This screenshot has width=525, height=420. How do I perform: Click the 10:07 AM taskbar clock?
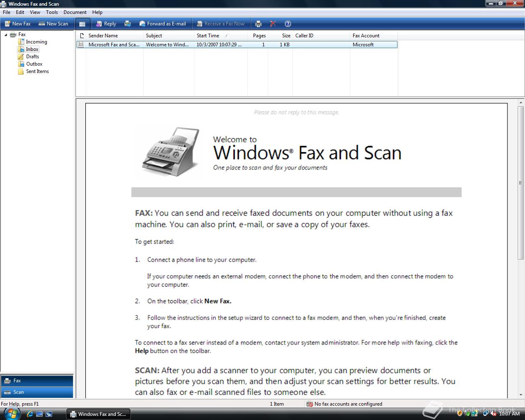509,414
